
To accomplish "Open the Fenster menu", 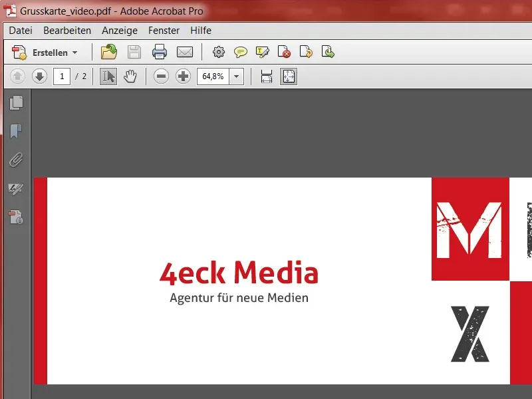I will pos(164,31).
